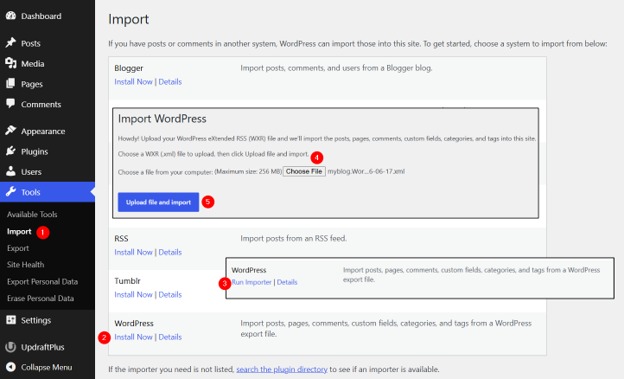
Task: Click the Import WordPress heading
Action: coord(162,119)
